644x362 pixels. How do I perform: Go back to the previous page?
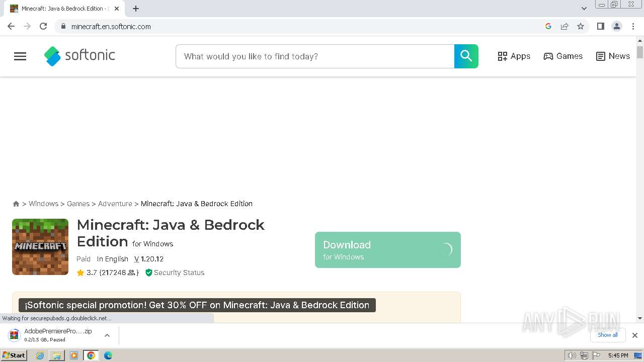coord(11,26)
